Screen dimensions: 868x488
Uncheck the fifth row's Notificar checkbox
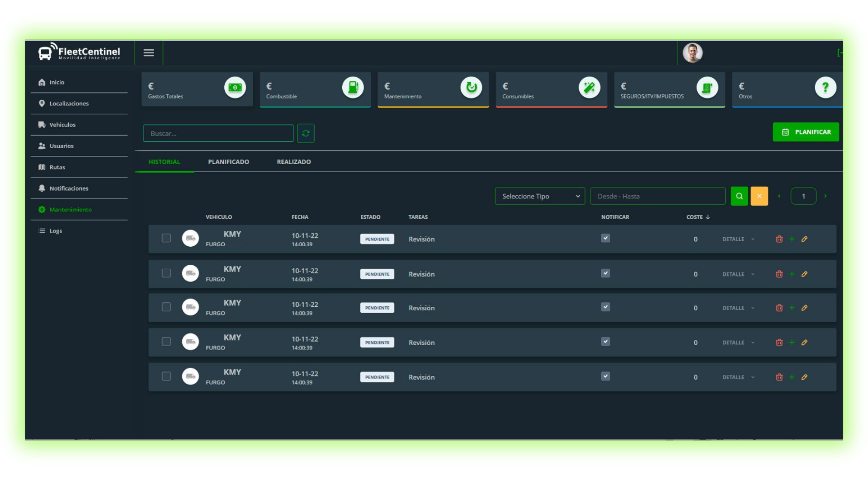(605, 376)
